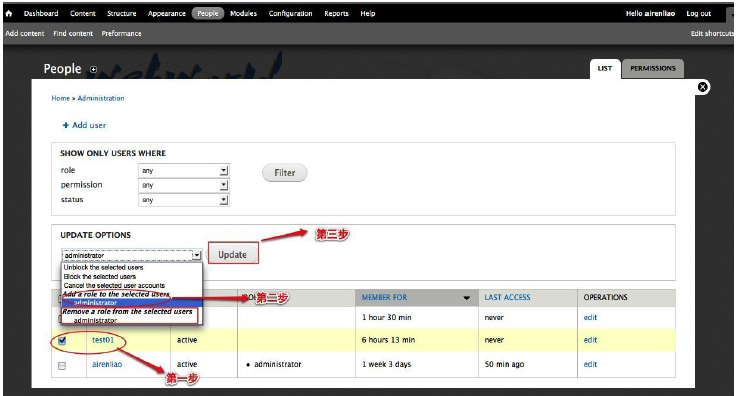
Task: Go to Administration breadcrumb
Action: point(101,98)
